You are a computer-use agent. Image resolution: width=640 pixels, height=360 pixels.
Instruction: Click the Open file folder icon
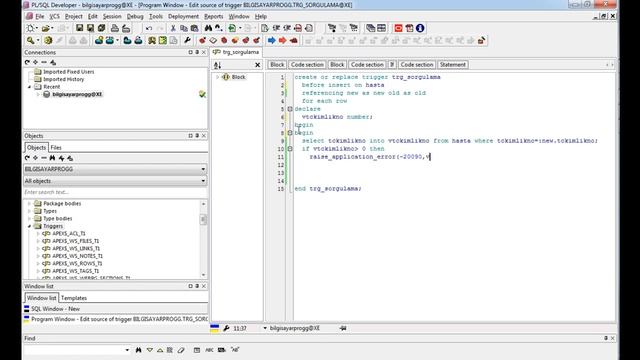coord(45,28)
